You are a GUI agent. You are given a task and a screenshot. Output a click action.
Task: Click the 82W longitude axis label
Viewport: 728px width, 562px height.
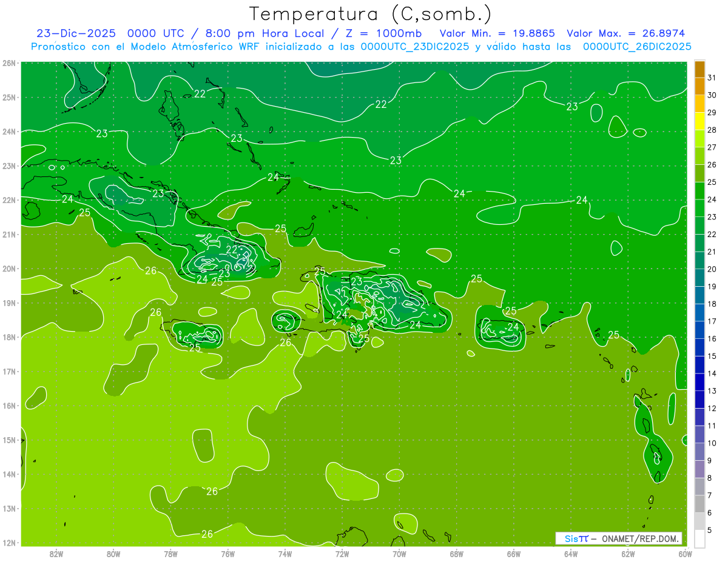[56, 554]
